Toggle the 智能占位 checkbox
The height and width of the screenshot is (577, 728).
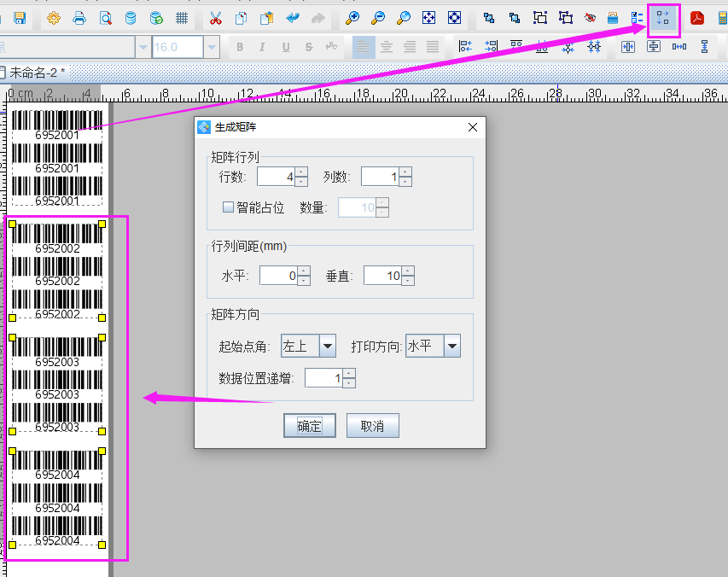pos(228,207)
